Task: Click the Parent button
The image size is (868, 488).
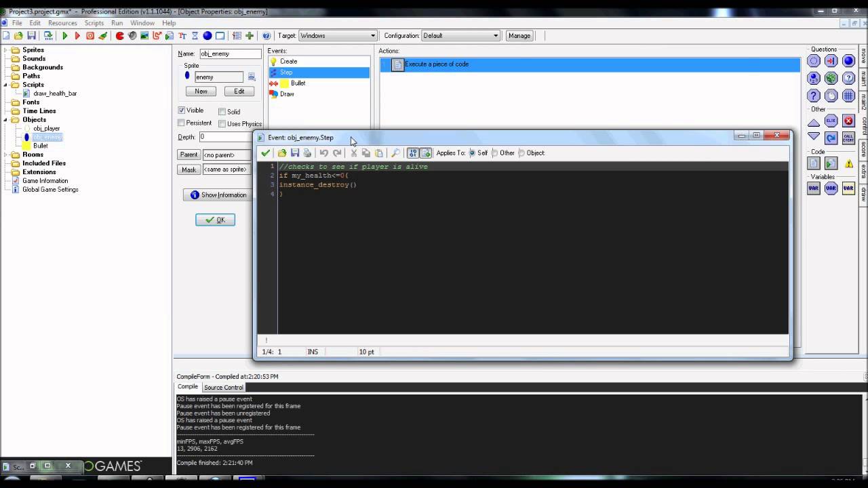Action: pyautogui.click(x=189, y=155)
